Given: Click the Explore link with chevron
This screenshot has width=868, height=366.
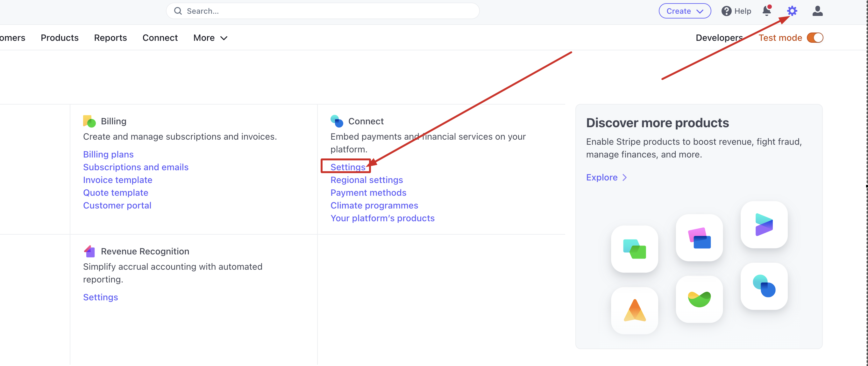Looking at the screenshot, I should click(606, 178).
